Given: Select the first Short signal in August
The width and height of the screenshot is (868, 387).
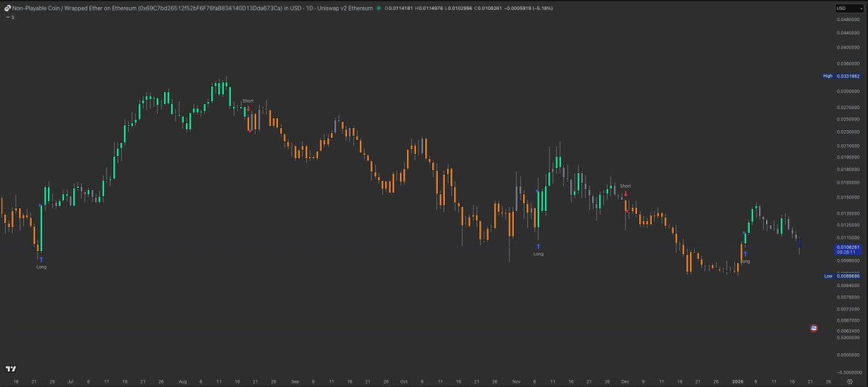Looking at the screenshot, I should (x=248, y=104).
